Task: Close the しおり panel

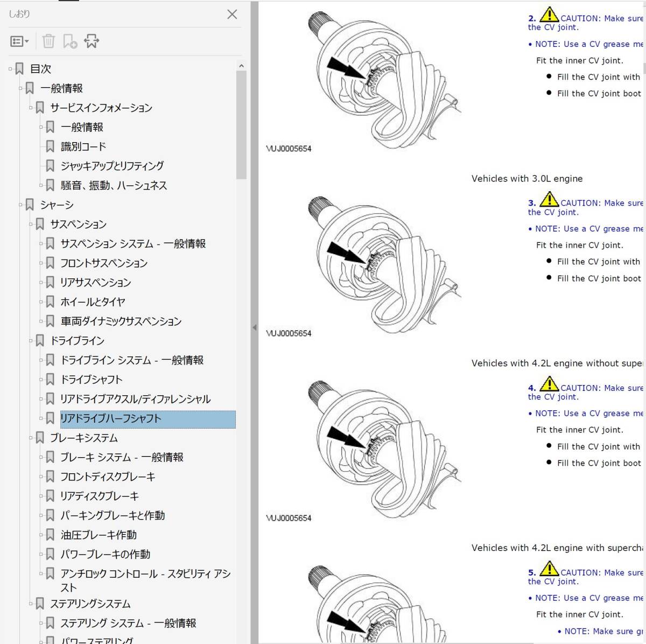Action: coord(232,15)
